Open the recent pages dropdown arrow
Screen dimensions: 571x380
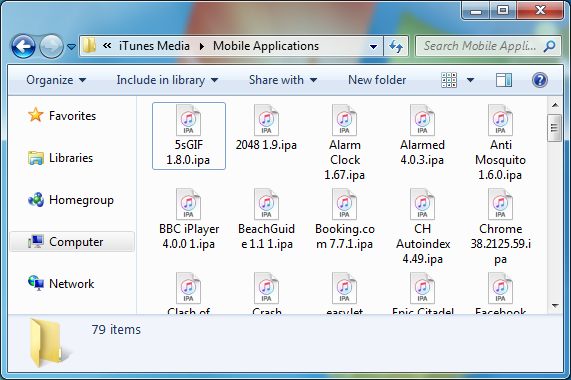click(x=71, y=47)
